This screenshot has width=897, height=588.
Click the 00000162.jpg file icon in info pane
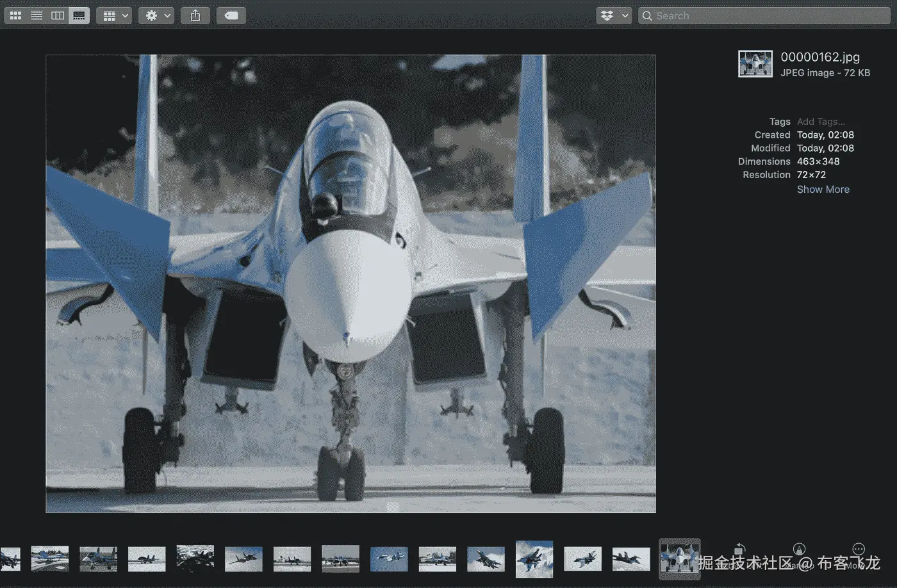pos(755,64)
